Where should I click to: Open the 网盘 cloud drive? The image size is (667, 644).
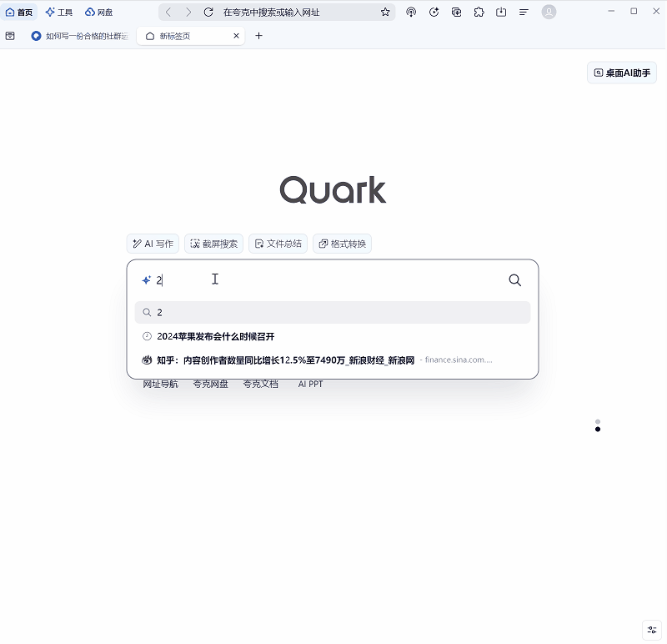tap(98, 13)
